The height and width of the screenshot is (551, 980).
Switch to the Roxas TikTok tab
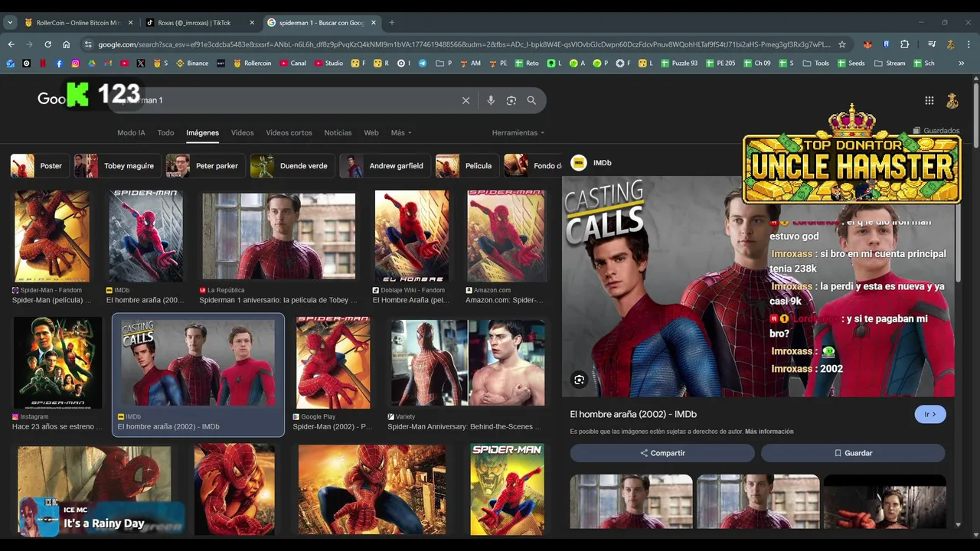pos(199,23)
